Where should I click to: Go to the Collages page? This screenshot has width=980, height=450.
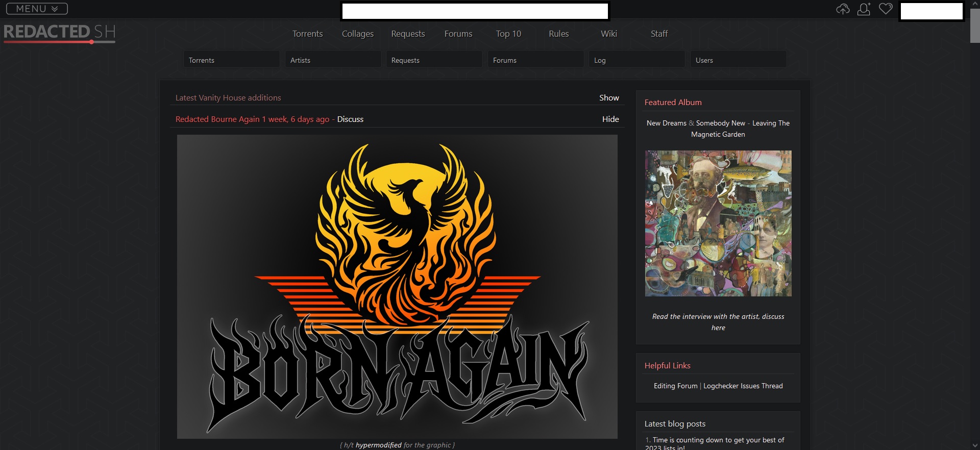coord(357,34)
